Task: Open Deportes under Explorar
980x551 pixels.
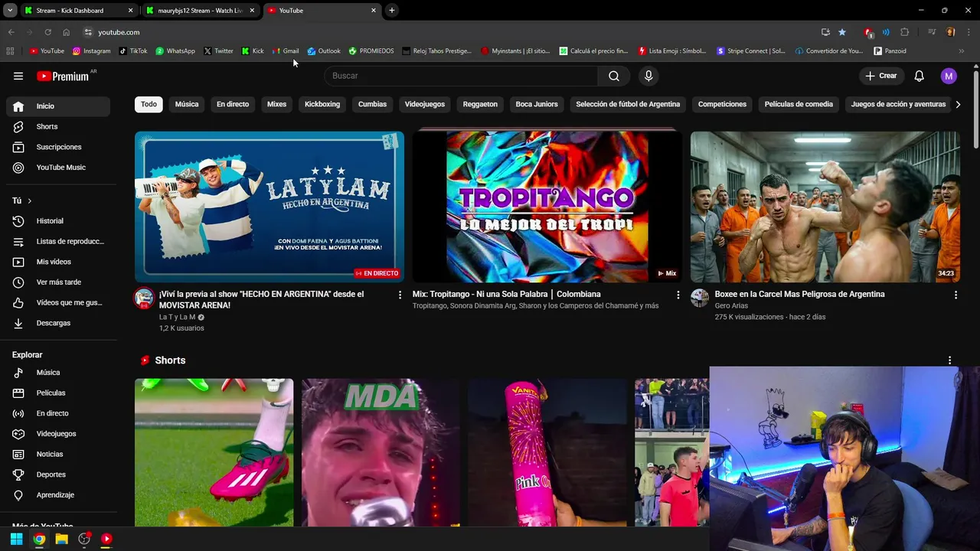Action: 58,474
